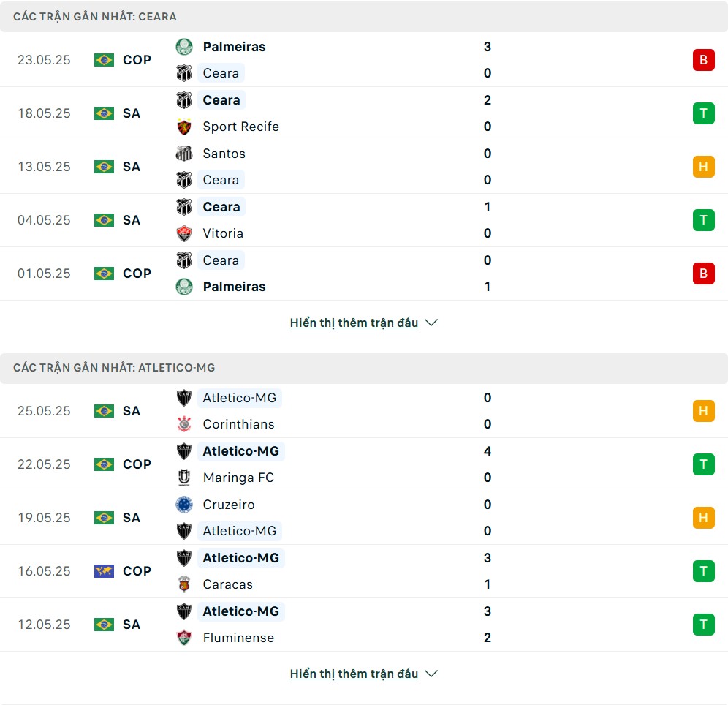
Task: Open the Ceara vs Vitoria match row
Action: point(364,220)
